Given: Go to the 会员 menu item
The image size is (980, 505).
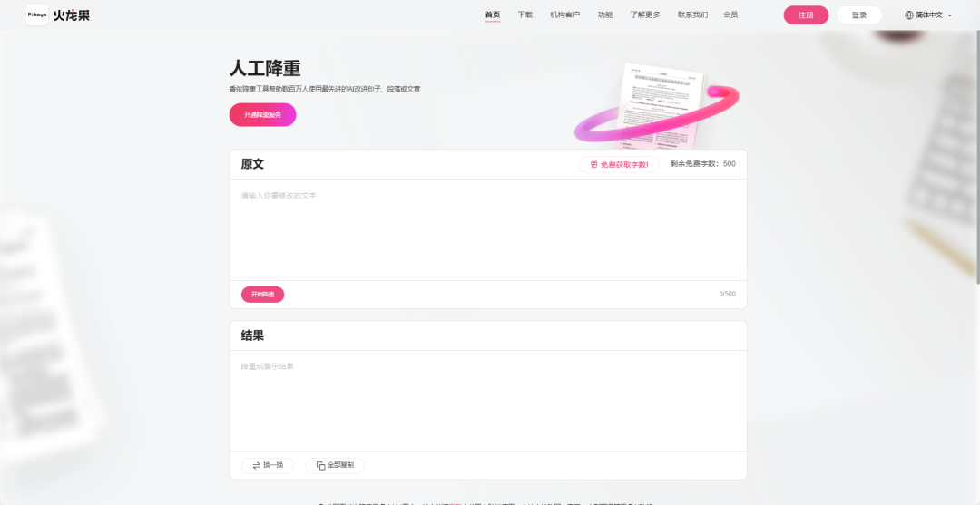Looking at the screenshot, I should pyautogui.click(x=730, y=15).
